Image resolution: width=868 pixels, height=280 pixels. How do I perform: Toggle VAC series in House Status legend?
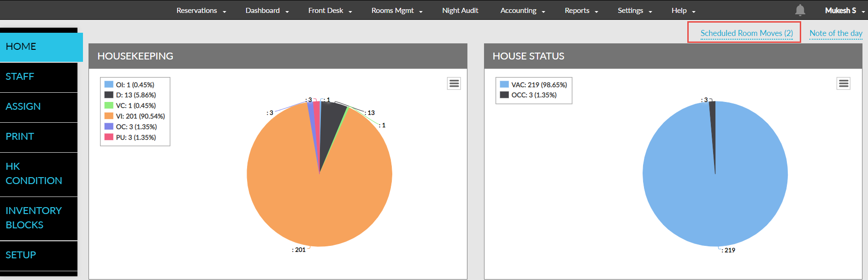point(538,85)
